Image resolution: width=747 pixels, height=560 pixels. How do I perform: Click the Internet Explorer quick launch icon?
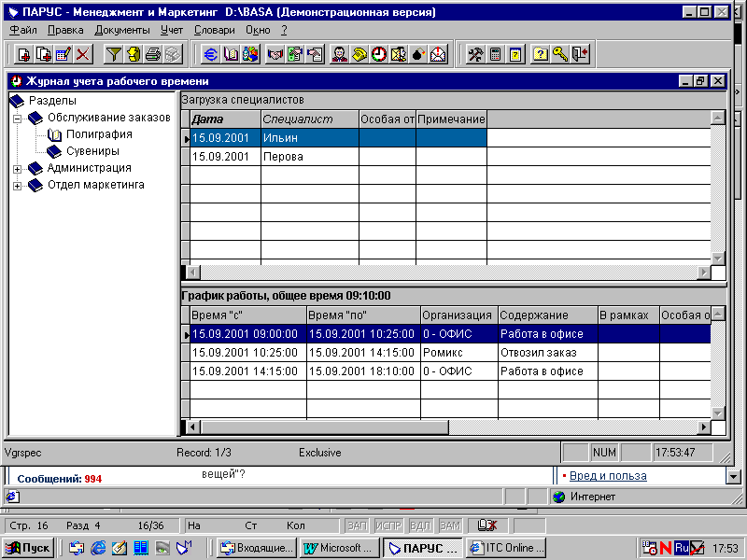[x=98, y=548]
